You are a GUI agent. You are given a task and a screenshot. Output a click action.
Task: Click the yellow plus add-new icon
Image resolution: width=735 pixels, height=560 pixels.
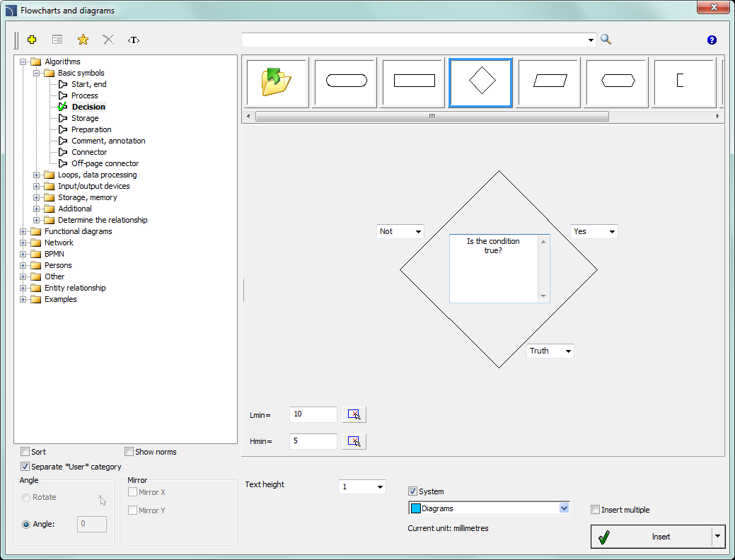click(32, 40)
